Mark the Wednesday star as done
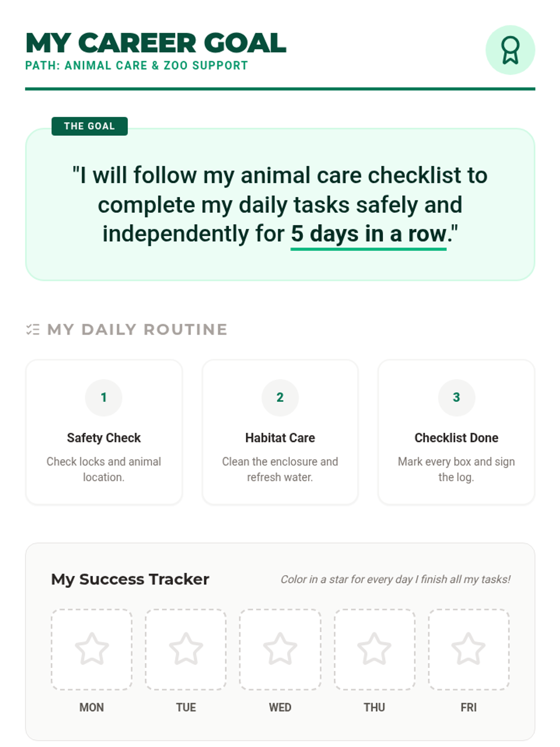Image resolution: width=560 pixels, height=747 pixels. [280, 649]
